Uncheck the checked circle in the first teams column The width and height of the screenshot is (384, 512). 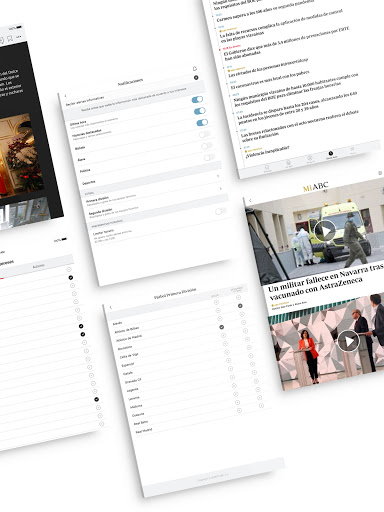(222, 327)
